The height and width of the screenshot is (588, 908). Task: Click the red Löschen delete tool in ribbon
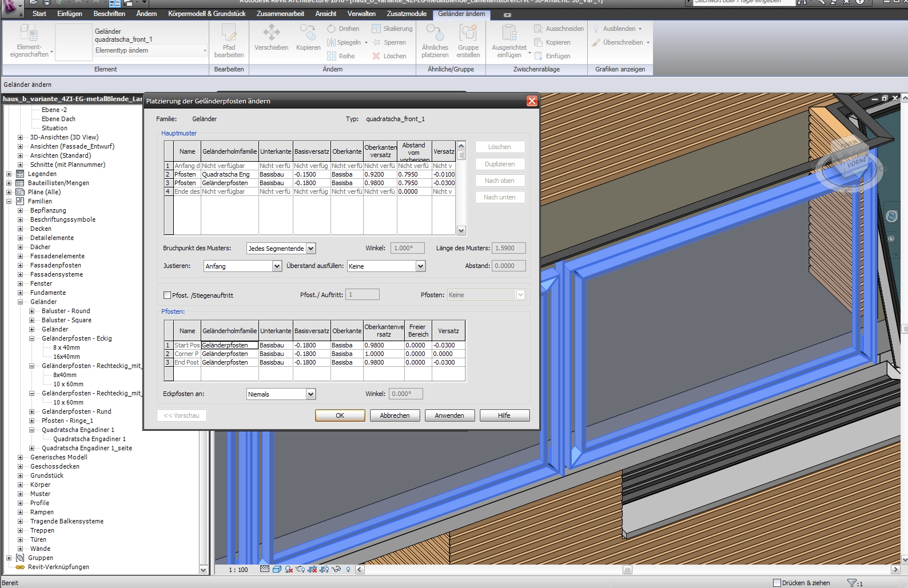coord(389,56)
